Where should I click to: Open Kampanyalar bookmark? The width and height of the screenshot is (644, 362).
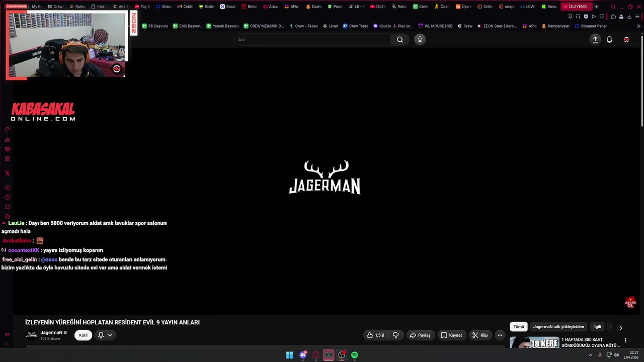(556, 26)
